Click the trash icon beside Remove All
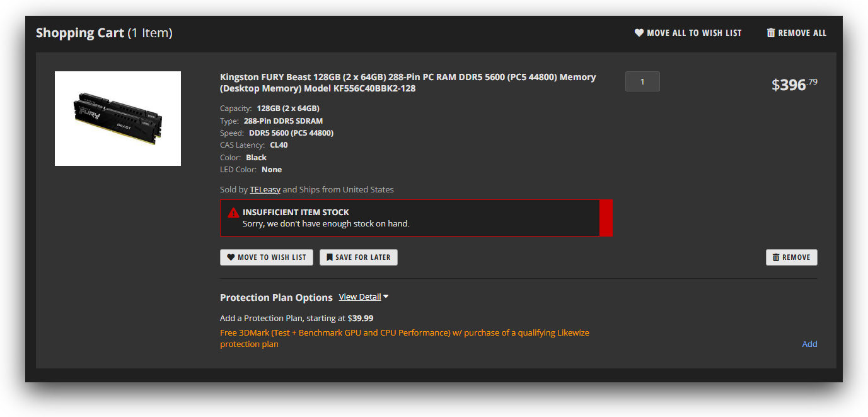 pyautogui.click(x=771, y=33)
